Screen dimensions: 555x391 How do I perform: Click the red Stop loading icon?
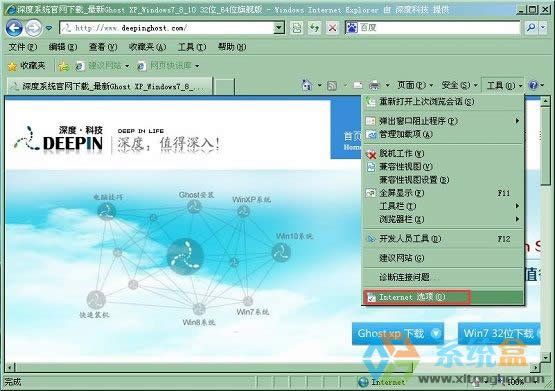332,28
